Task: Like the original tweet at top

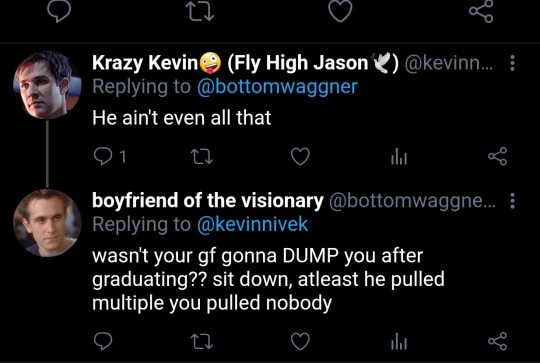Action: click(x=340, y=11)
